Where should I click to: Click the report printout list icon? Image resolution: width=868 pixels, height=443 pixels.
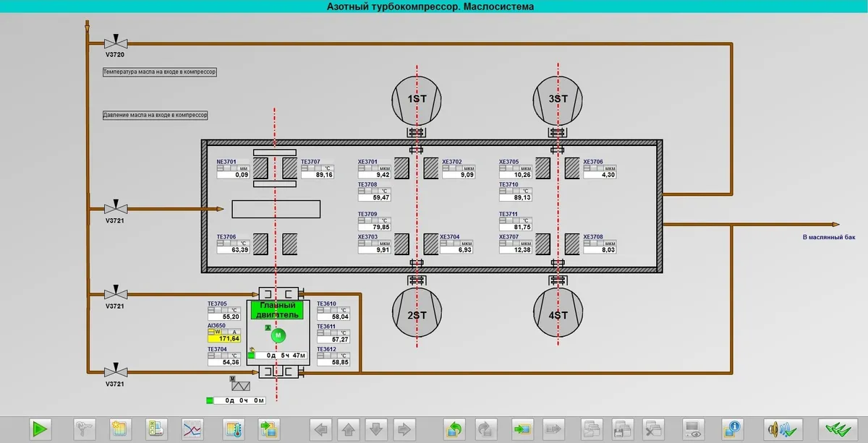coord(156,429)
